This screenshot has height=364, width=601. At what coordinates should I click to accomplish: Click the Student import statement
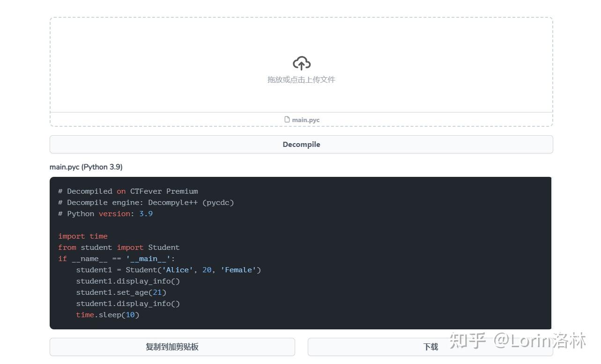pyautogui.click(x=119, y=247)
